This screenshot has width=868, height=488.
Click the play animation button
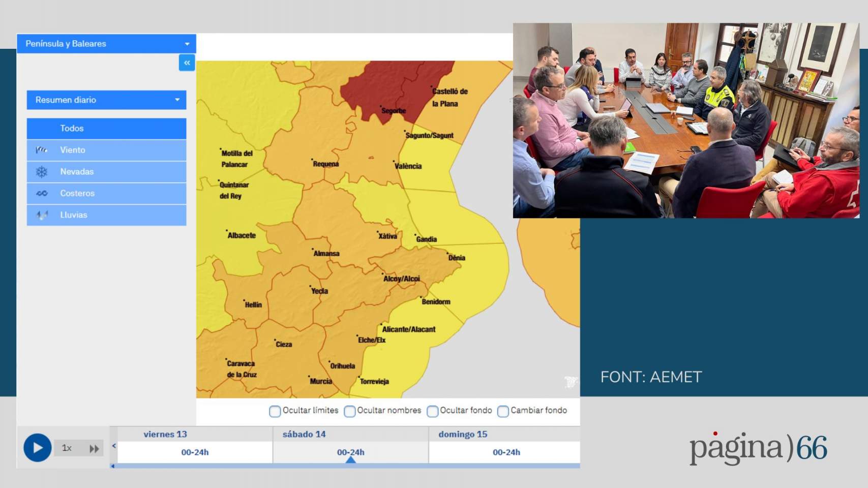[x=37, y=448]
